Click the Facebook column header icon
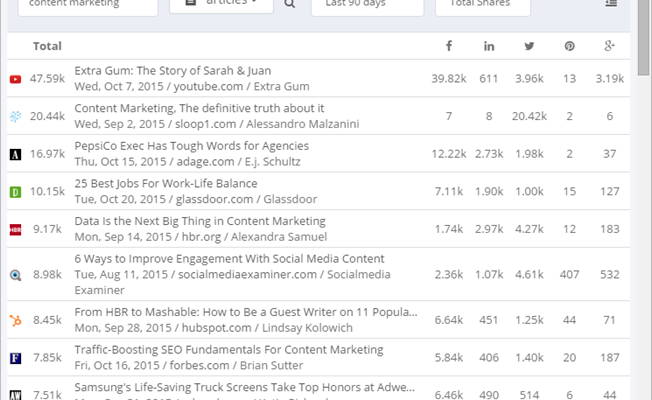 (x=449, y=46)
